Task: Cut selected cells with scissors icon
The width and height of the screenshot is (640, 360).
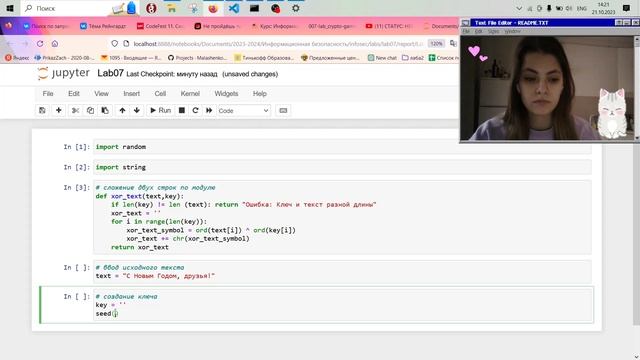Action: (x=75, y=111)
